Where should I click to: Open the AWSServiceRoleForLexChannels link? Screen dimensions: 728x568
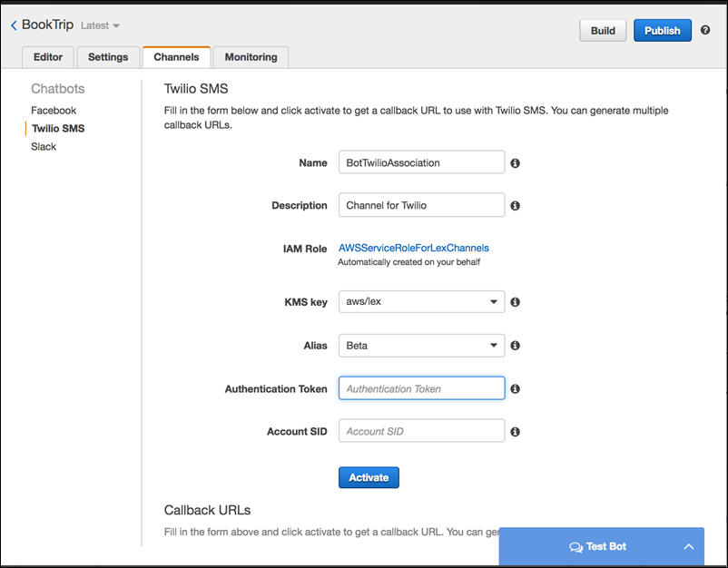[x=413, y=248]
